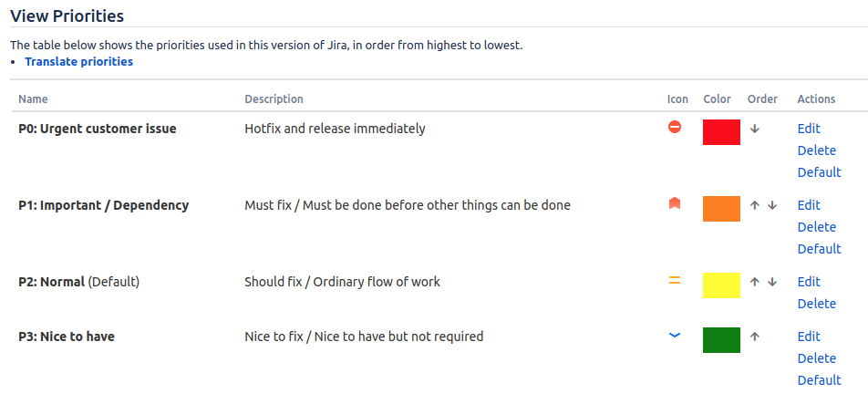Make P3 Nice to have the Default
Image resolution: width=868 pixels, height=404 pixels.
820,380
